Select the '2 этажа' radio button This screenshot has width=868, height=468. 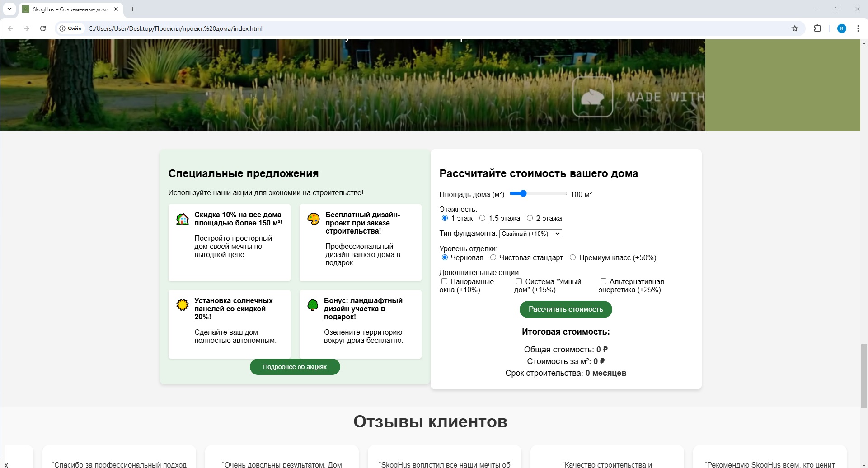click(530, 218)
